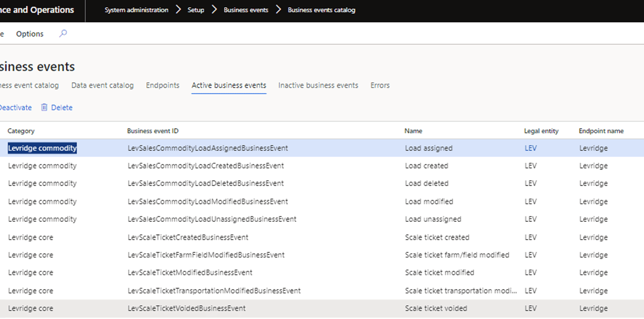Switch to the Data event catalog tab
Screen dimensions: 644x319
[x=103, y=85]
